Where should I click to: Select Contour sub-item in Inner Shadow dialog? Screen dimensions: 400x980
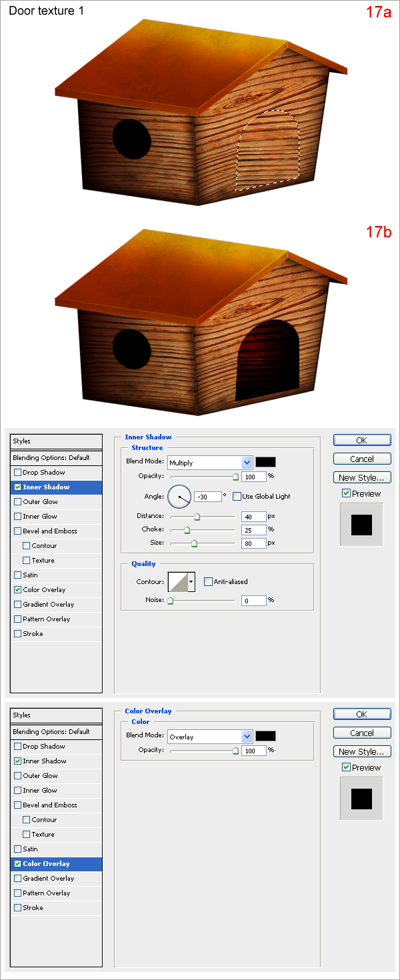(x=57, y=546)
